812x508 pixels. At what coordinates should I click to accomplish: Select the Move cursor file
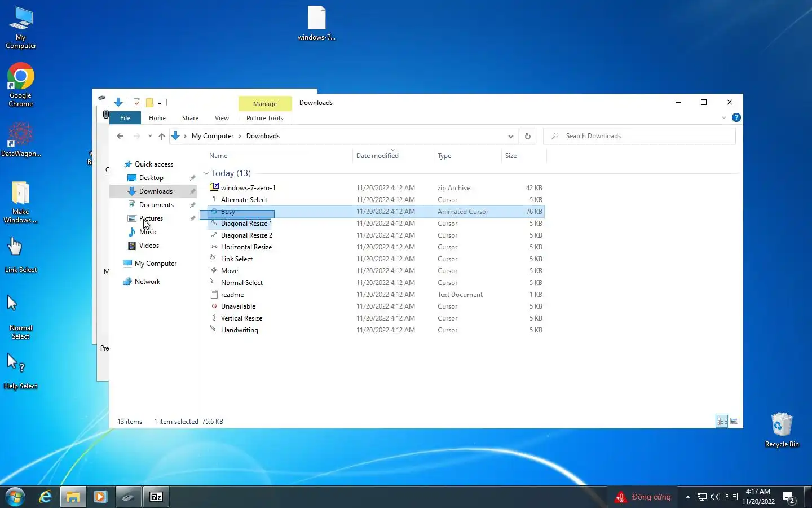click(x=230, y=271)
